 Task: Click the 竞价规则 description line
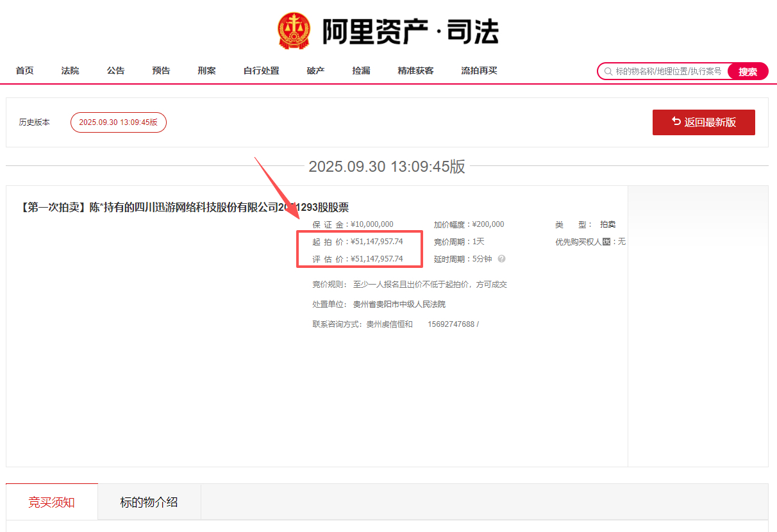[410, 284]
